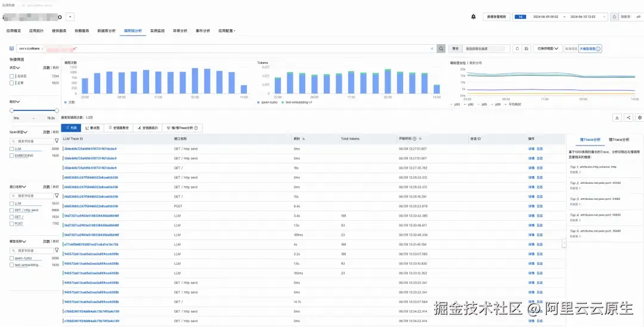Collapse the Span类型 filter section
644x327 pixels.
[26, 132]
